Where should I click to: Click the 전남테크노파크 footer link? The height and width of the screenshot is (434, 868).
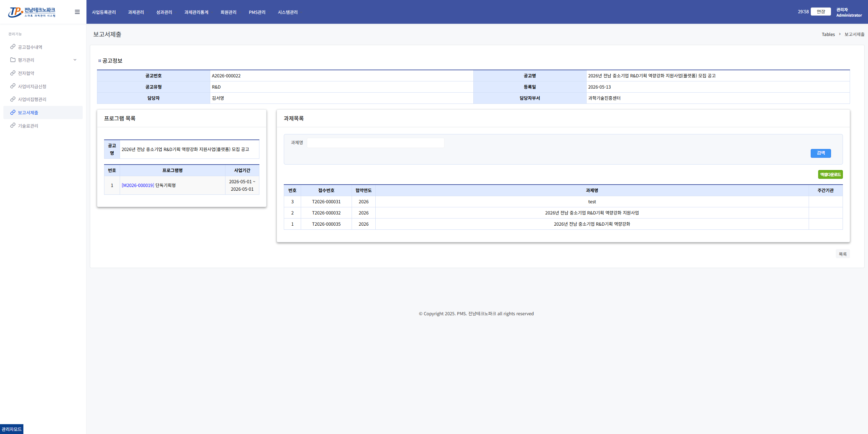(x=482, y=314)
